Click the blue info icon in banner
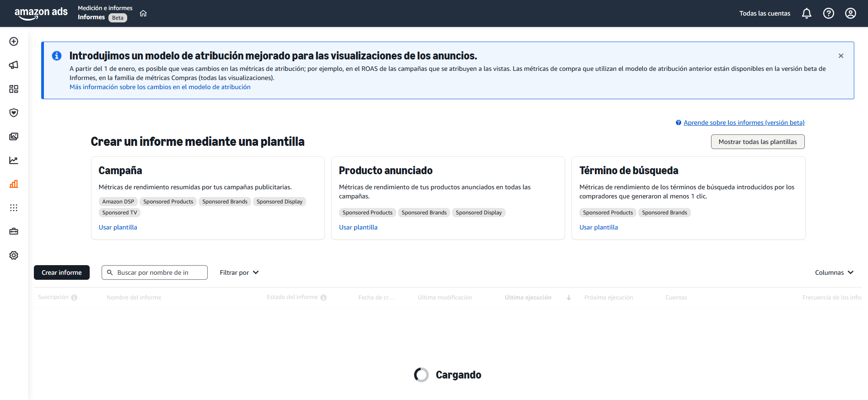The image size is (868, 400). coord(57,56)
